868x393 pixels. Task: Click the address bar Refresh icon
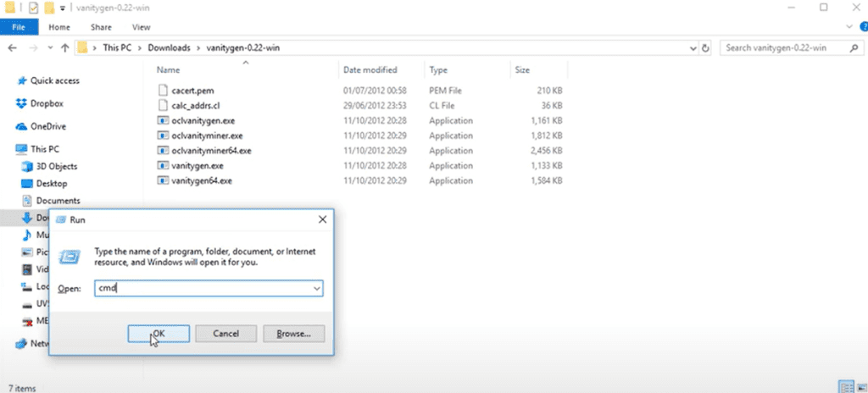704,47
